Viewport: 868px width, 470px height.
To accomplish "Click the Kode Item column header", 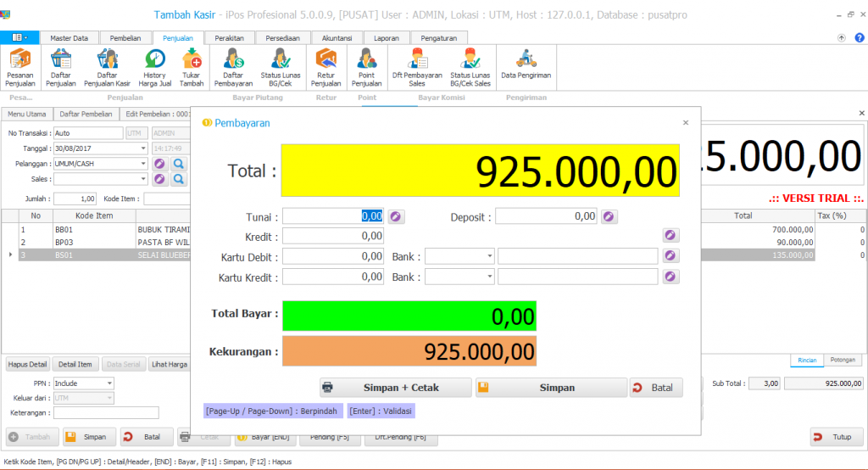I will coord(94,215).
